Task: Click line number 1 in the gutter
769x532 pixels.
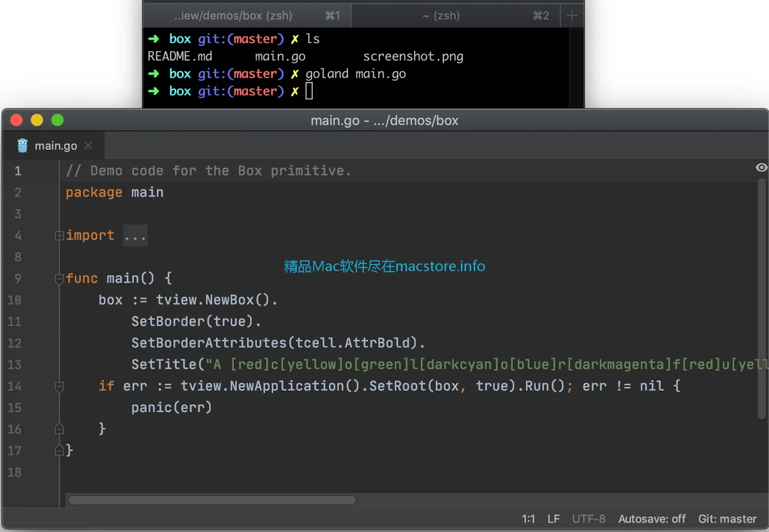Action: [18, 171]
